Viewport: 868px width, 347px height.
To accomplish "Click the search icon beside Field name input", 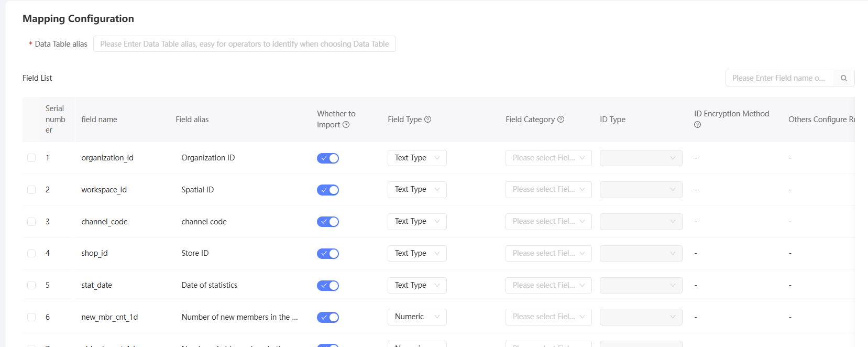I will 843,78.
